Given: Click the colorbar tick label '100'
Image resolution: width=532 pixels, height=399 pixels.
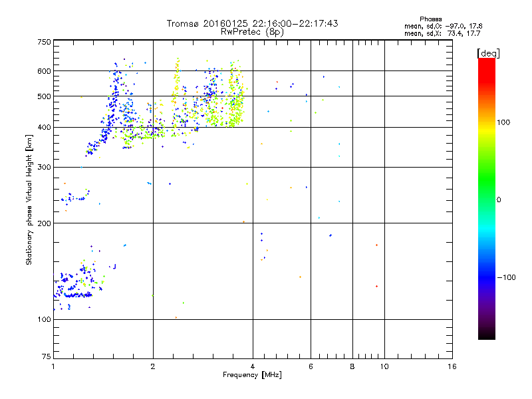Looking at the screenshot, I should [x=503, y=122].
